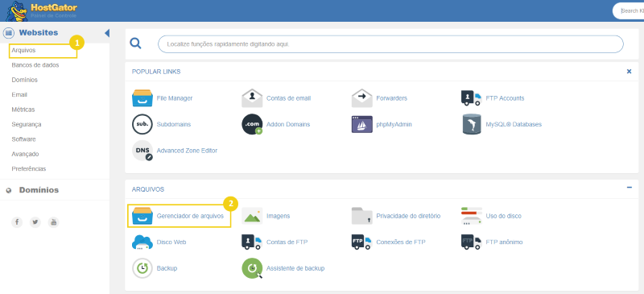Open the File Manager icon in Popular Links
The height and width of the screenshot is (294, 644).
coord(142,98)
